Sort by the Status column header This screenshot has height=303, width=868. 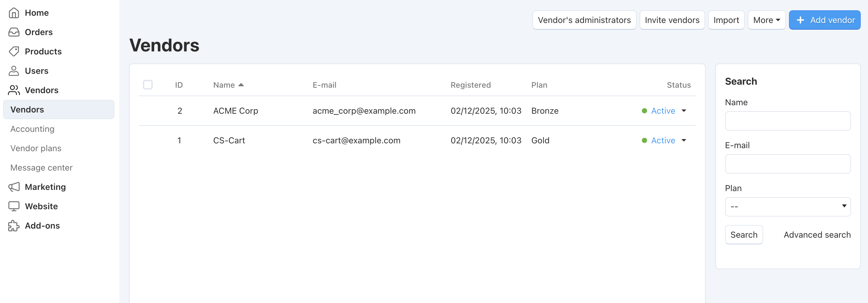point(679,85)
